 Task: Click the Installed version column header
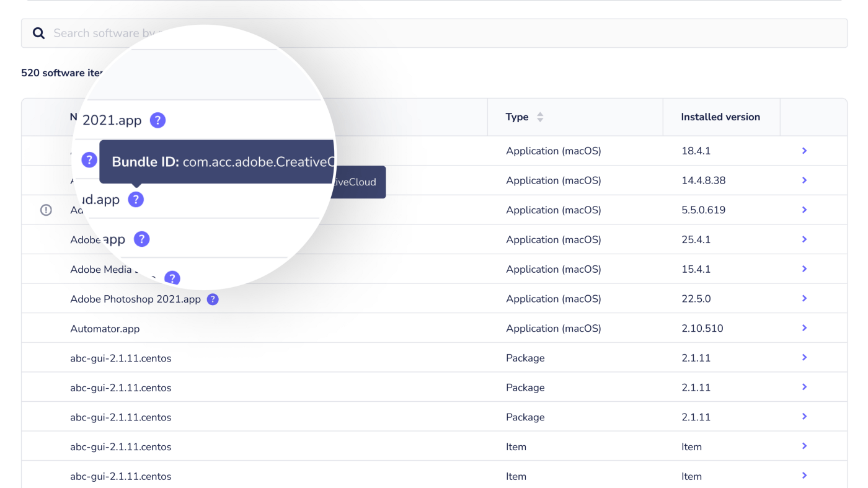pyautogui.click(x=720, y=117)
